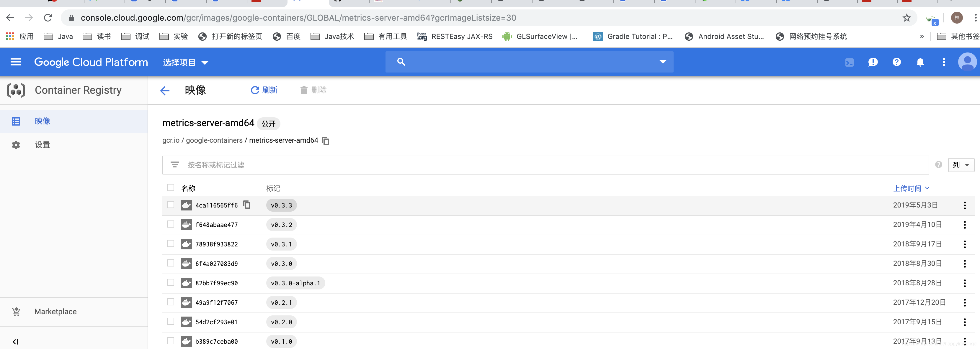The width and height of the screenshot is (980, 349).
Task: Sort by 上传时间 column
Action: (x=911, y=188)
